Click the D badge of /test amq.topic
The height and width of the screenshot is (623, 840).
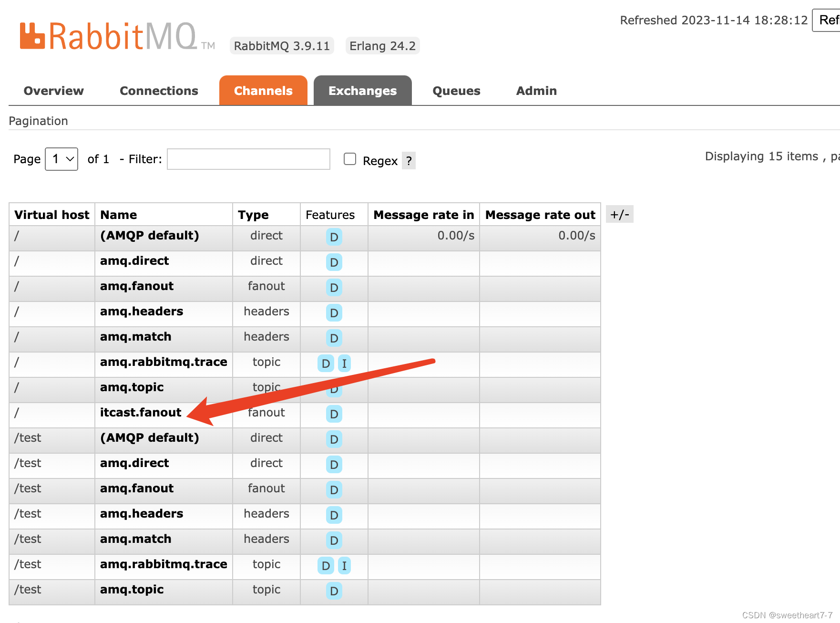click(334, 591)
